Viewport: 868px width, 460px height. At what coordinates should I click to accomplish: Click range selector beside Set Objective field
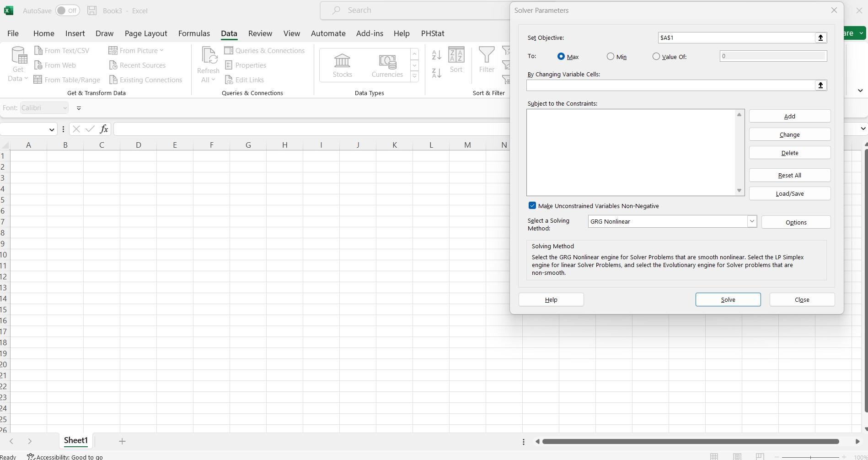pyautogui.click(x=820, y=37)
